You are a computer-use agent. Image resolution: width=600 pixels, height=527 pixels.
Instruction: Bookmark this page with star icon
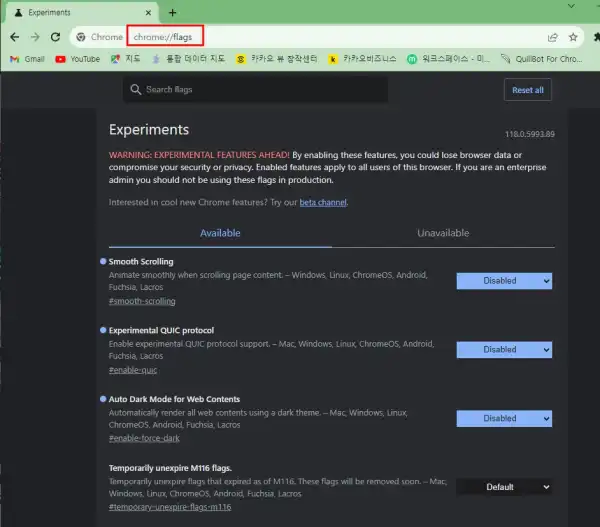(573, 37)
